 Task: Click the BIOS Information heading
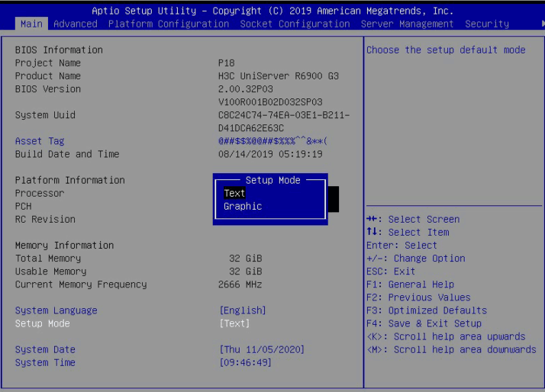59,50
